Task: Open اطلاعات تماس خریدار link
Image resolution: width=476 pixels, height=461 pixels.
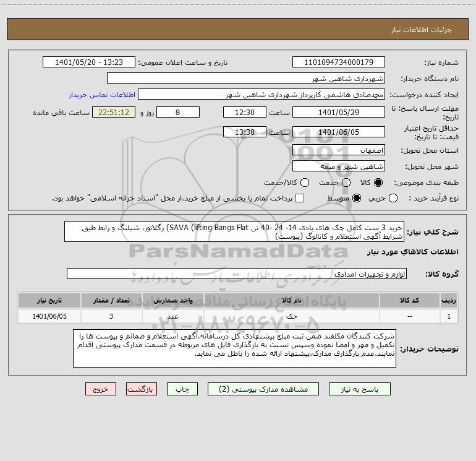Action: click(102, 95)
